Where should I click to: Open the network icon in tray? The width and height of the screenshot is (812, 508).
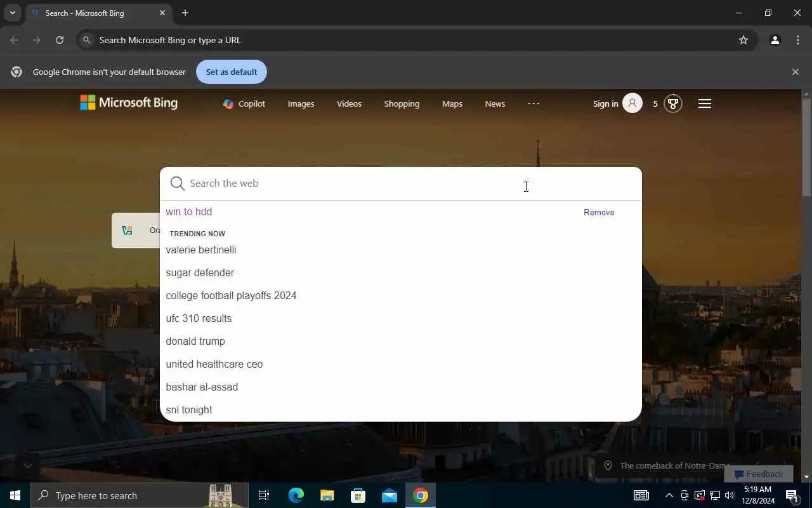[714, 495]
